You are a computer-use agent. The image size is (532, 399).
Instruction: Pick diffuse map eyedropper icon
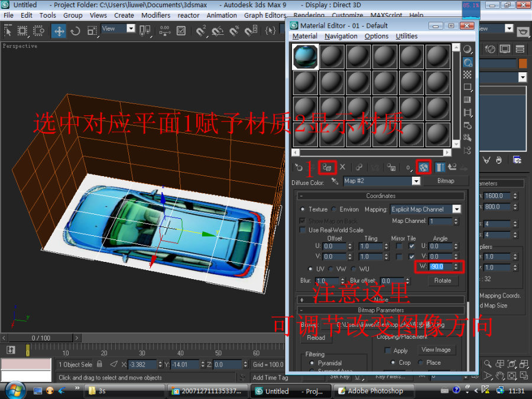[335, 181]
